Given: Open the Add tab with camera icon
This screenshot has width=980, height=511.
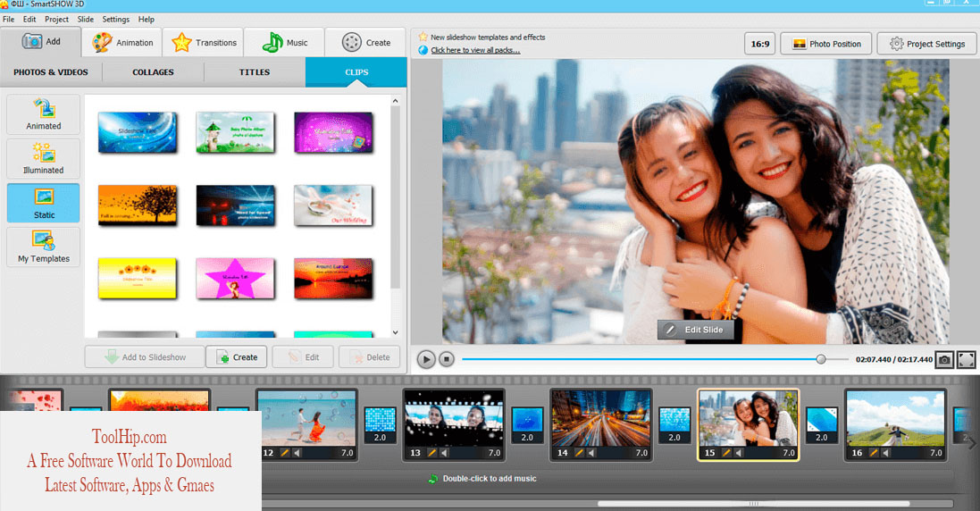Looking at the screenshot, I should tap(40, 42).
